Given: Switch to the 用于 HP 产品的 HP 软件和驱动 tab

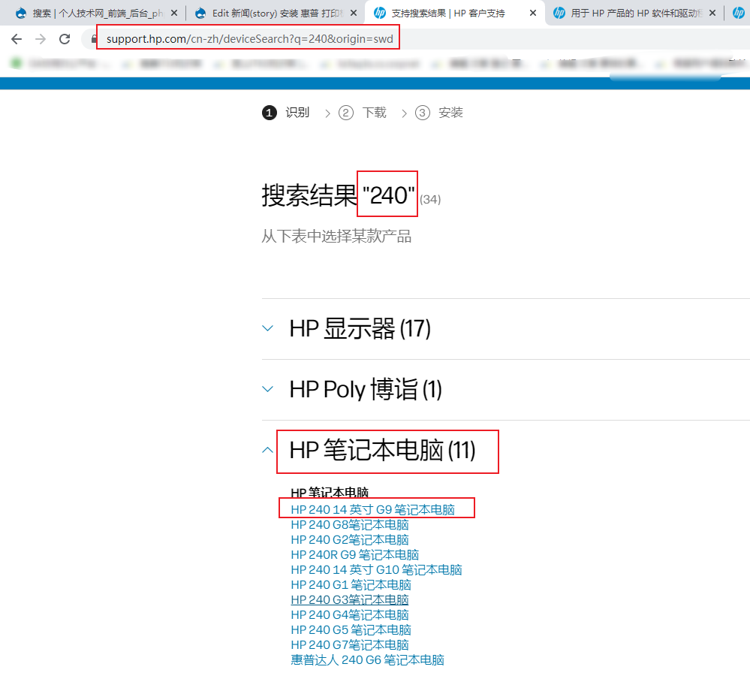Looking at the screenshot, I should [x=634, y=13].
